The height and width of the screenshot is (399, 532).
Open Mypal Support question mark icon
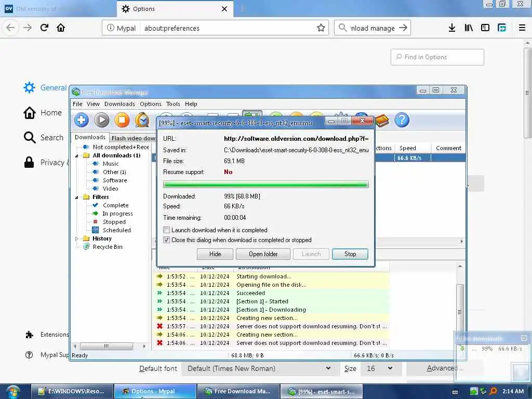click(x=29, y=355)
